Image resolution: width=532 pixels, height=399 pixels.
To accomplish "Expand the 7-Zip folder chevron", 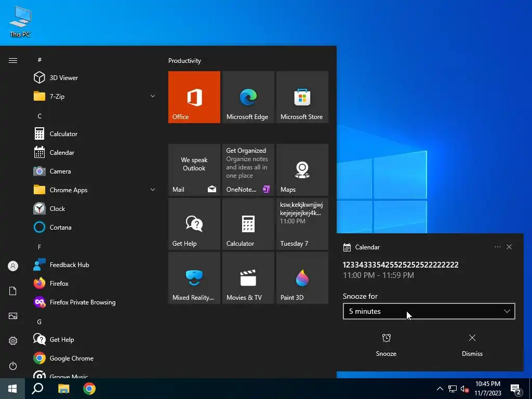I will [x=153, y=96].
